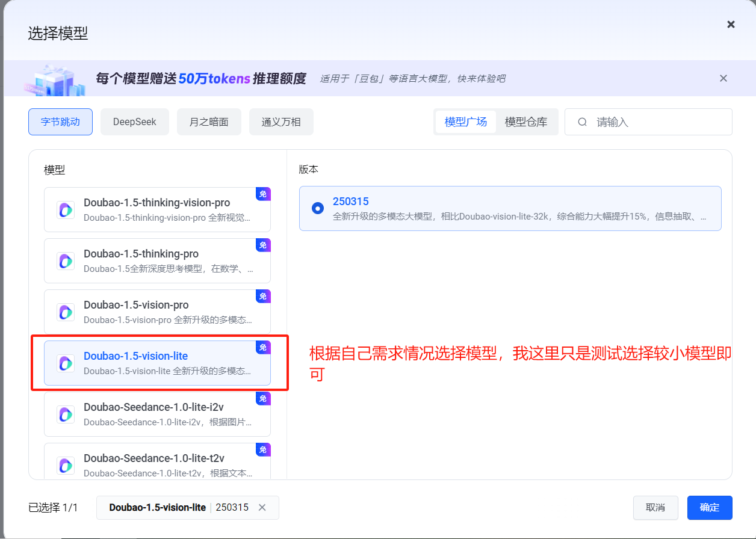
Task: Toggle view to 模型仓库
Action: 526,122
